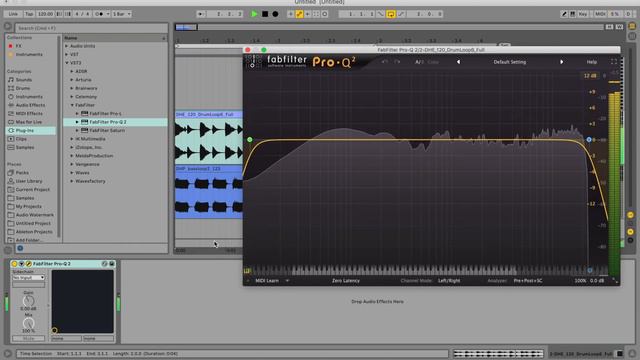Click the green low-cut band node

coord(250,140)
